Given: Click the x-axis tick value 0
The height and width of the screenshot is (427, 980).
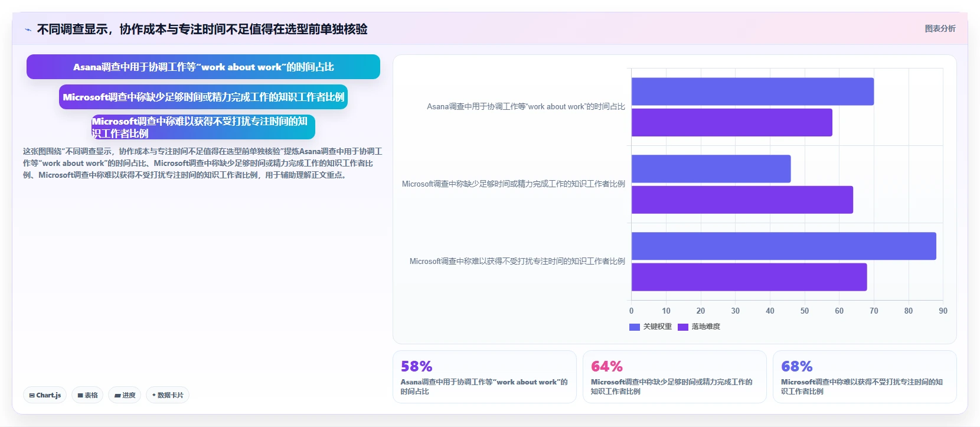Looking at the screenshot, I should (x=632, y=311).
